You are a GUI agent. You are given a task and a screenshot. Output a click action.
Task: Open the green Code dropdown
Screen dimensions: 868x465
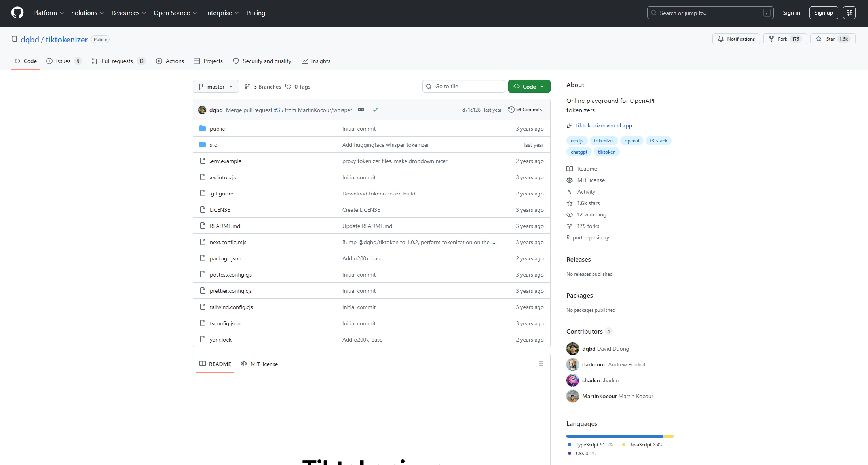pos(529,86)
